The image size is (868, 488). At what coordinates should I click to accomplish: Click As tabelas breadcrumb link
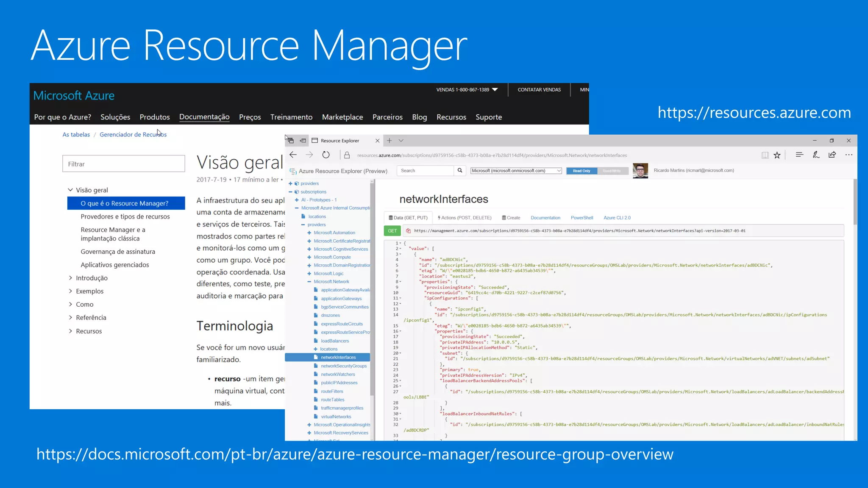76,134
